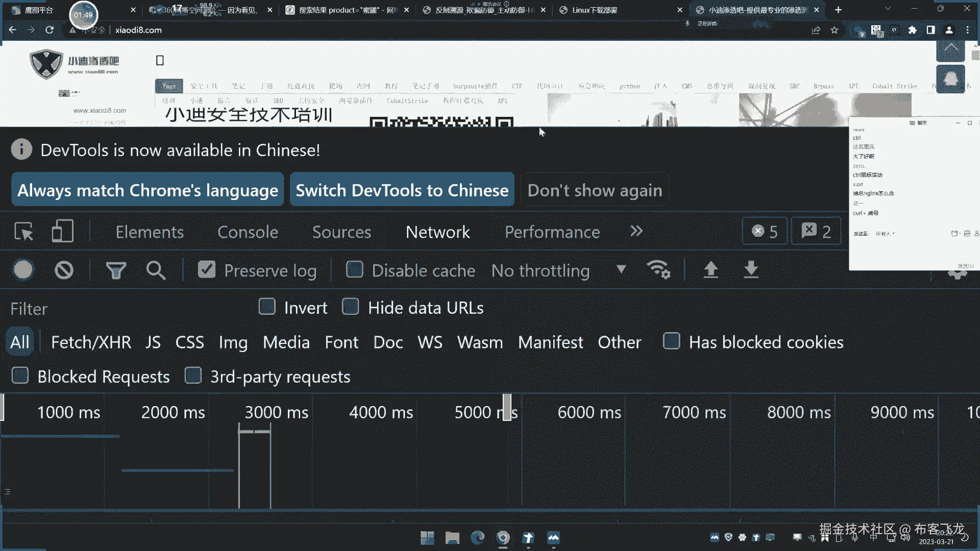Click Switch DevTools to Chinese button
The height and width of the screenshot is (551, 980).
pos(402,190)
